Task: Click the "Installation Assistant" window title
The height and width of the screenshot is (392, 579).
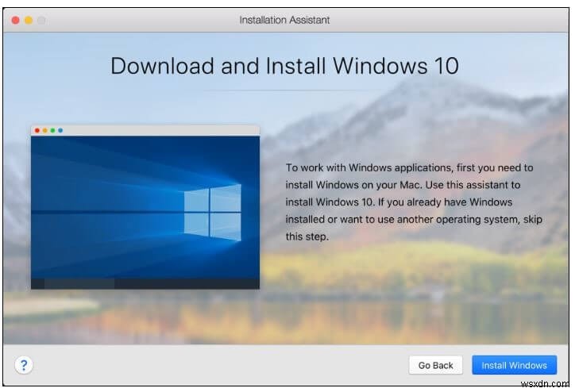Action: click(x=284, y=20)
